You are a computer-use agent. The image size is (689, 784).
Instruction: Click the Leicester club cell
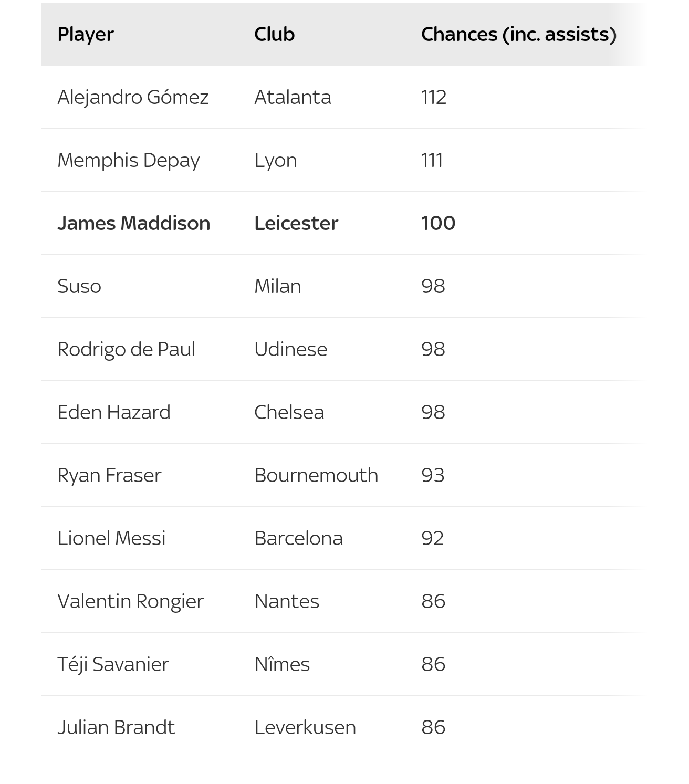[296, 223]
